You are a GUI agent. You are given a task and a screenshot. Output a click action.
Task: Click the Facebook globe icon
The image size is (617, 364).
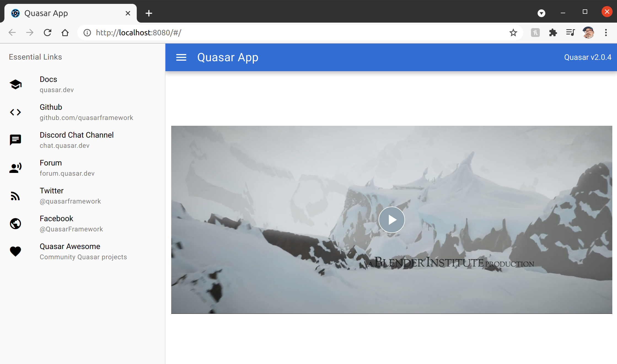[x=15, y=224]
